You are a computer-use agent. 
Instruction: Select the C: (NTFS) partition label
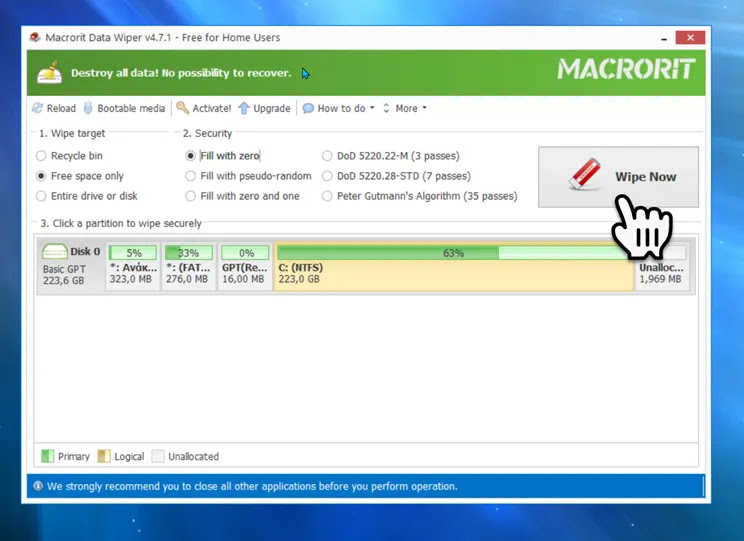[x=300, y=268]
